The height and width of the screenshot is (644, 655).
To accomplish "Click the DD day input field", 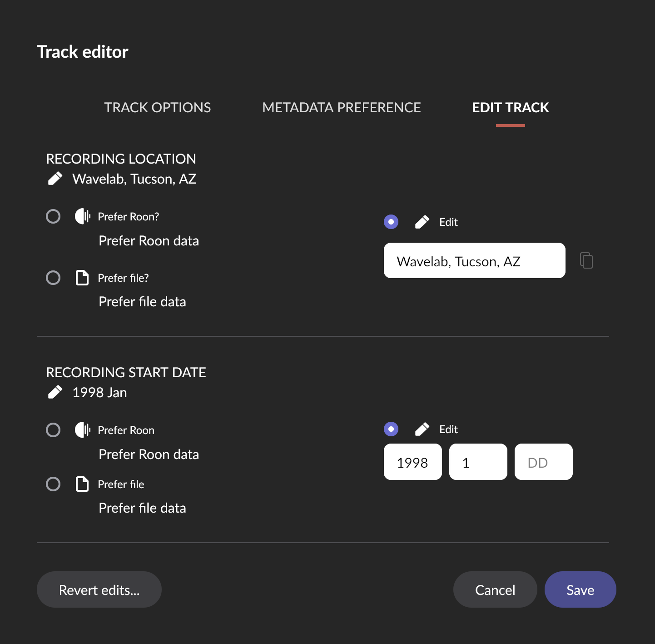I will (x=543, y=462).
